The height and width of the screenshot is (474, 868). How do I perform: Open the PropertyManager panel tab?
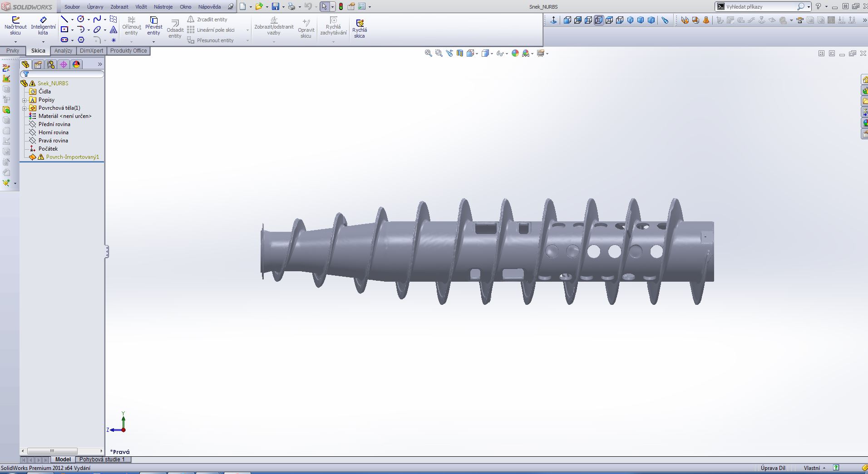click(x=38, y=64)
